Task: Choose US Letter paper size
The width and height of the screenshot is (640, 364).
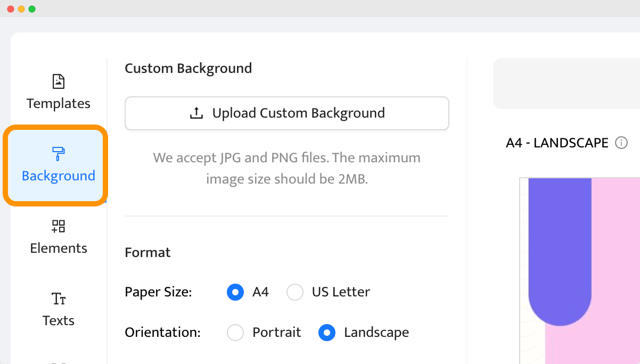Action: coord(295,292)
